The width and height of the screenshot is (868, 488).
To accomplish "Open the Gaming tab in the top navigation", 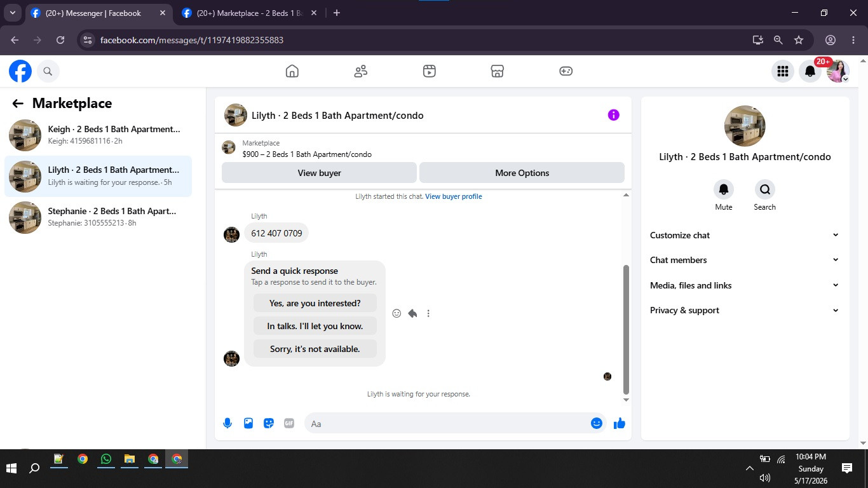I will tap(566, 71).
